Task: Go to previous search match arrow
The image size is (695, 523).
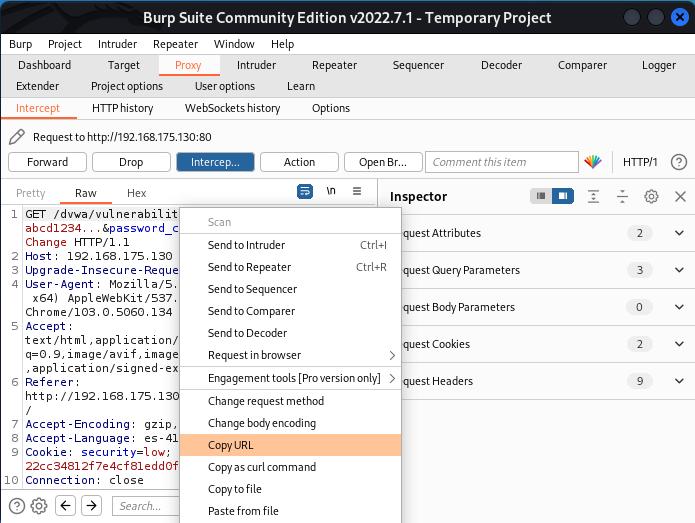Action: (x=66, y=505)
